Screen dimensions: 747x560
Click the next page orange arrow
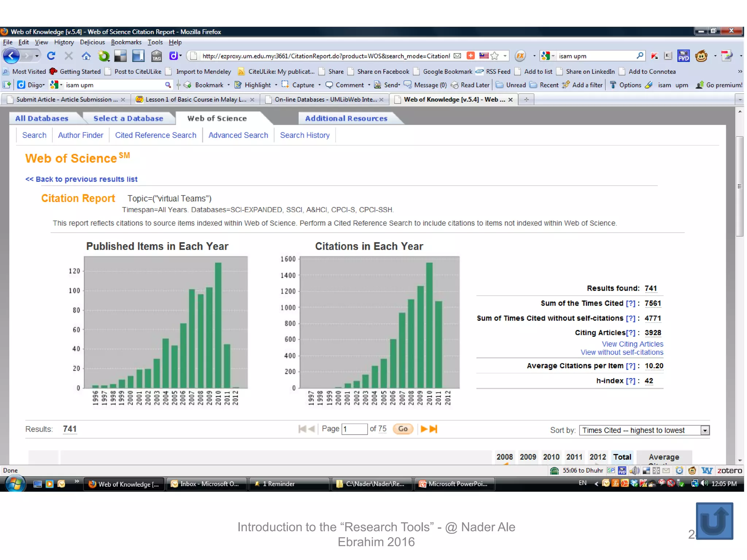click(x=423, y=429)
